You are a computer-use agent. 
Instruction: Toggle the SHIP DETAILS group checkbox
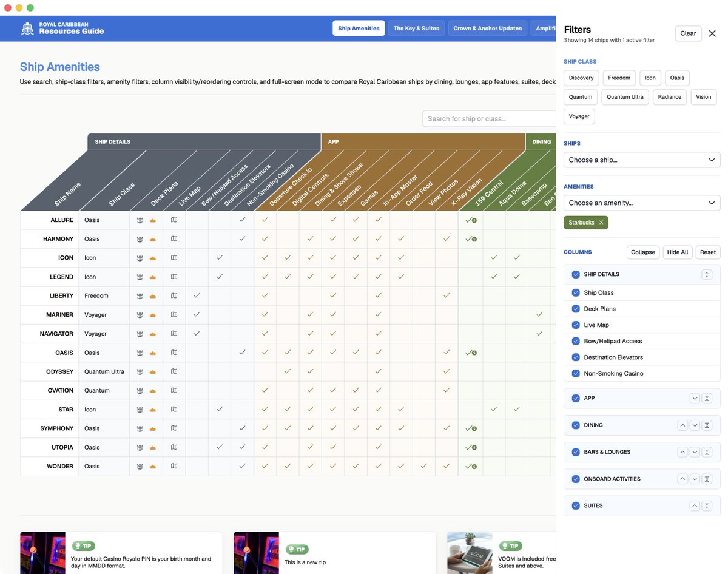576,275
